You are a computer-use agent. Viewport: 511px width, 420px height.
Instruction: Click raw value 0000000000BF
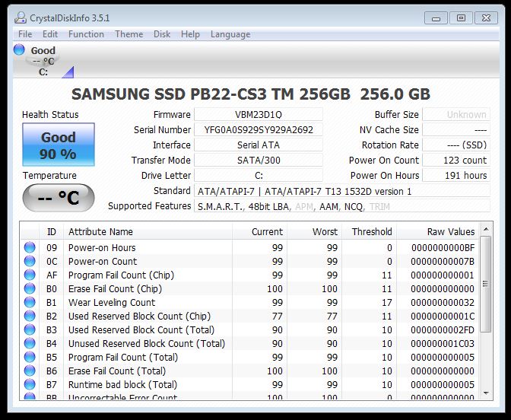click(x=443, y=247)
